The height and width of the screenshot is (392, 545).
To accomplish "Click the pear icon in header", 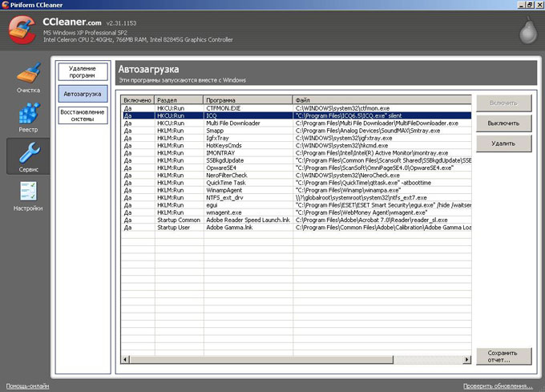I will point(528,30).
